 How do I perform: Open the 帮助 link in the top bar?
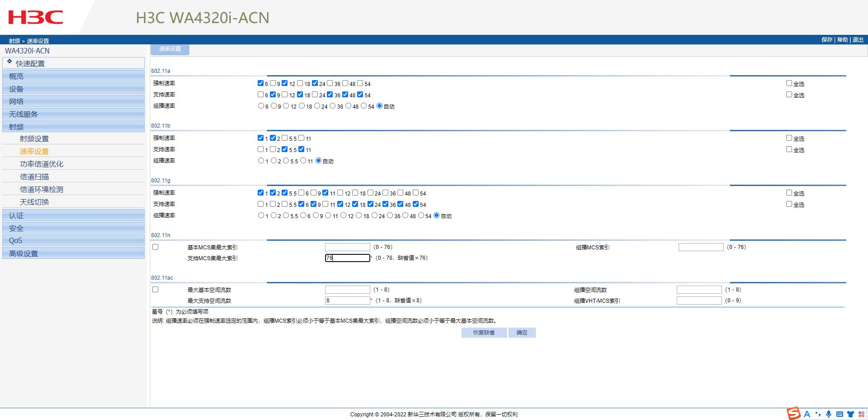tap(843, 40)
